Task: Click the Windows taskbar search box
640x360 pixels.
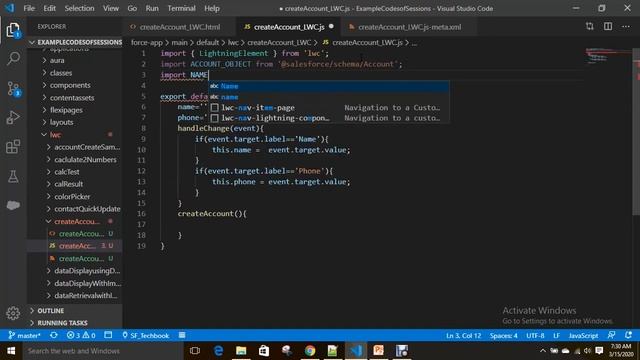Action: pyautogui.click(x=102, y=351)
